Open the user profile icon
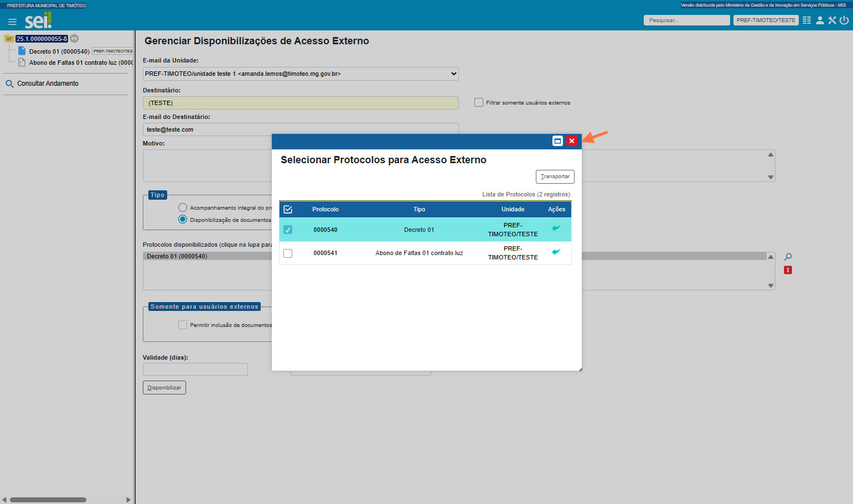The width and height of the screenshot is (853, 504). [x=820, y=20]
